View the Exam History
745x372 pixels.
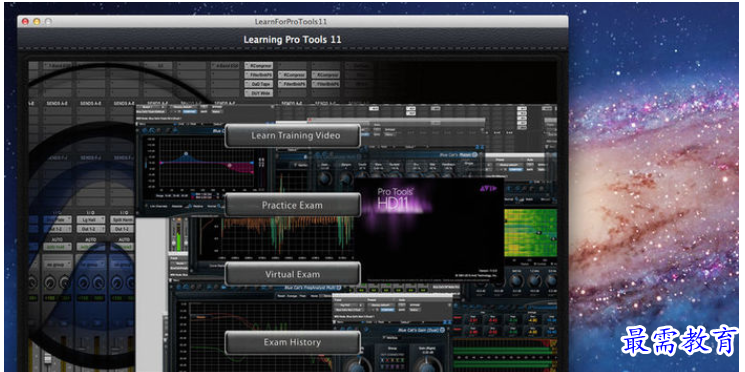click(x=292, y=343)
